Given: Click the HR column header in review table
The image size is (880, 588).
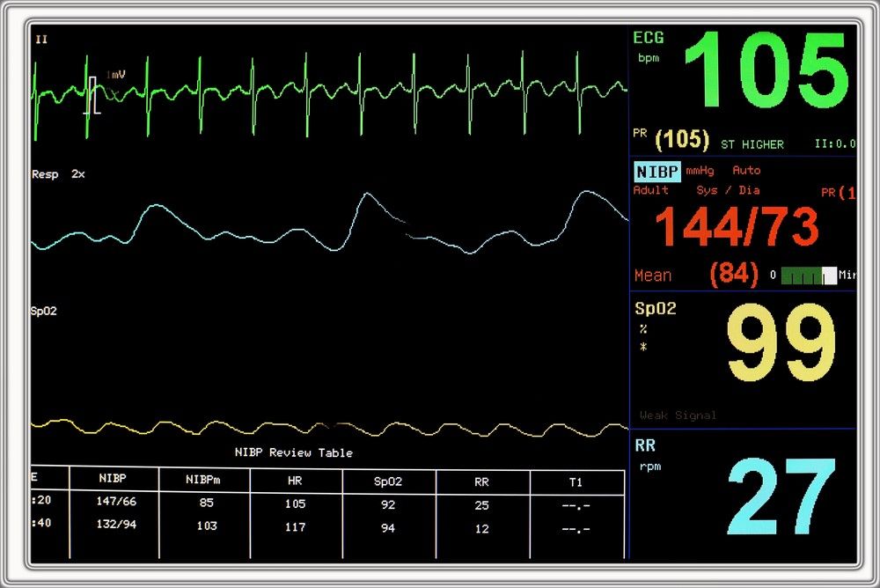Looking at the screenshot, I should [x=295, y=481].
